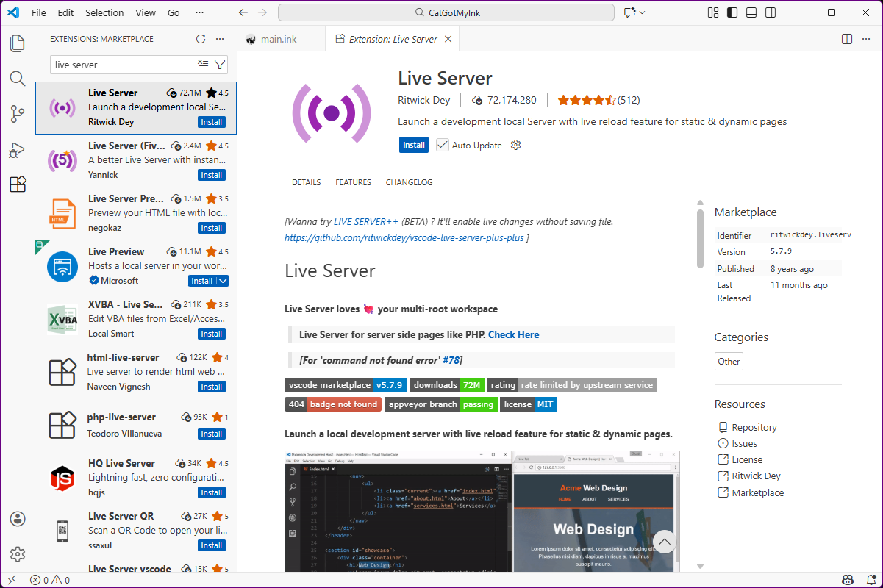
Task: Click the VS Code logo icon
Action: coord(13,12)
